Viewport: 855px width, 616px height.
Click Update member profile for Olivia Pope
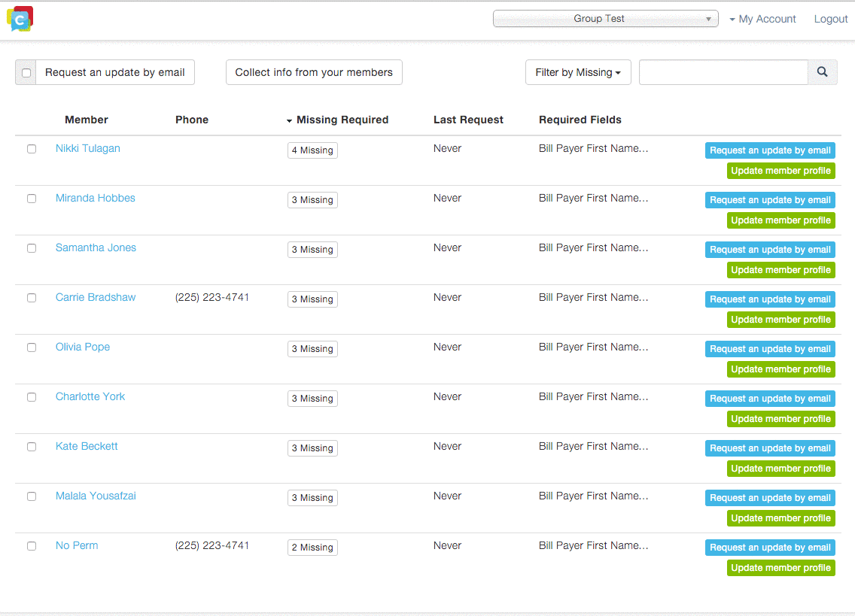pyautogui.click(x=780, y=369)
